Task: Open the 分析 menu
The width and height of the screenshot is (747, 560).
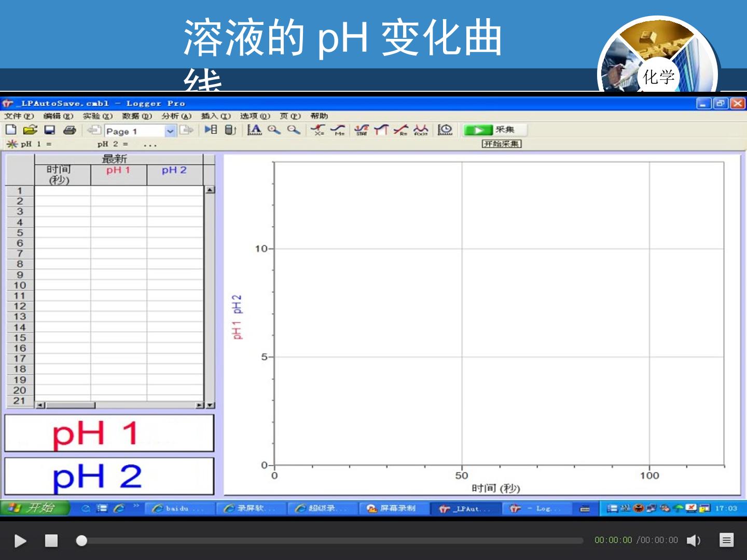Action: coord(176,116)
